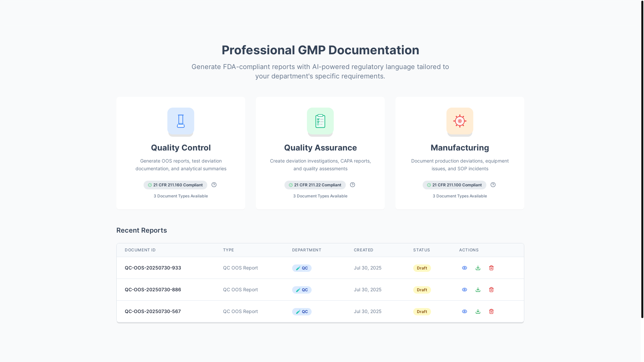Download report QC-OOS-20250730-567
Screen dimensions: 644x362
(x=478, y=311)
